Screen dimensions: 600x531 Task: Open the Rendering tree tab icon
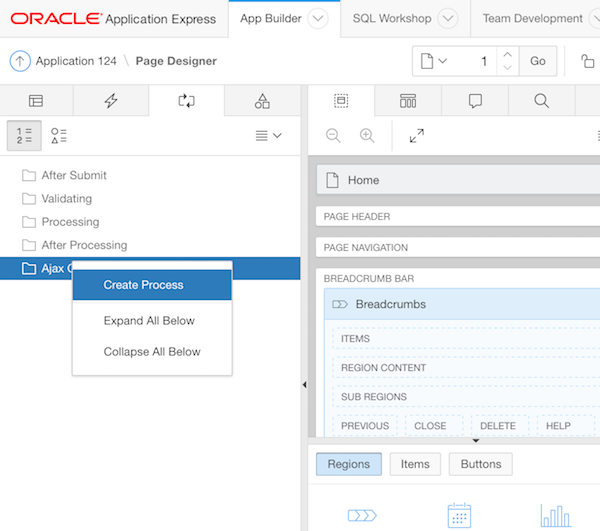pyautogui.click(x=36, y=101)
